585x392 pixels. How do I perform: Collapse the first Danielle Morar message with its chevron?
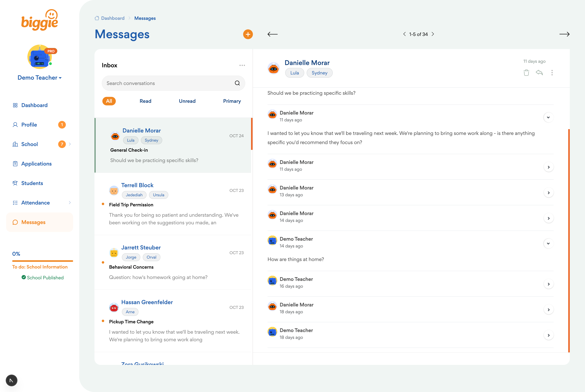548,117
